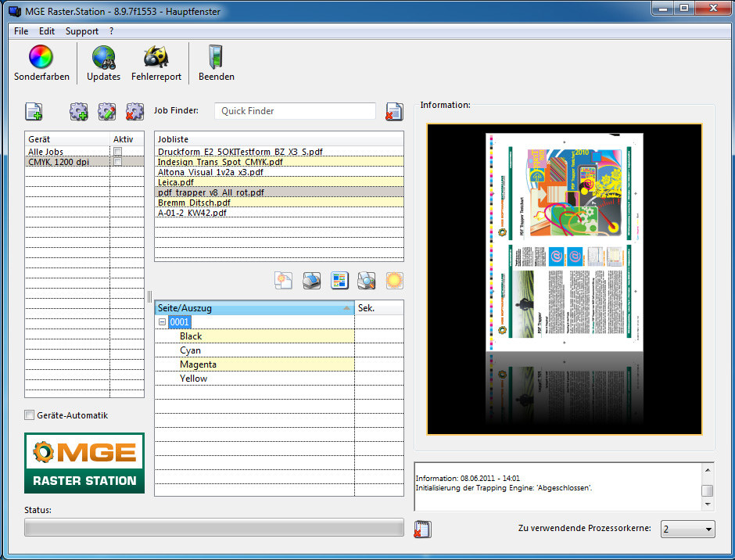Open the Support menu
The width and height of the screenshot is (735, 560).
click(82, 31)
